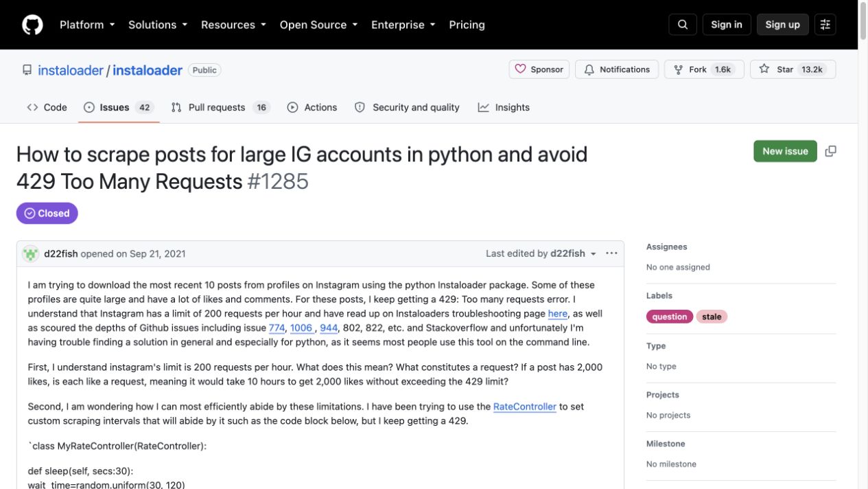Switch to the Actions tab

click(312, 107)
